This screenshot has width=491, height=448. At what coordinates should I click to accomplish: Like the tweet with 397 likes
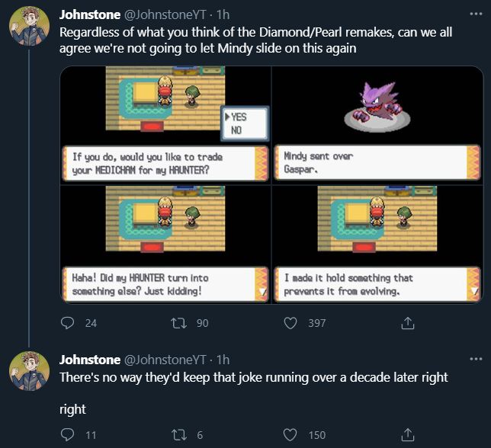pyautogui.click(x=290, y=323)
